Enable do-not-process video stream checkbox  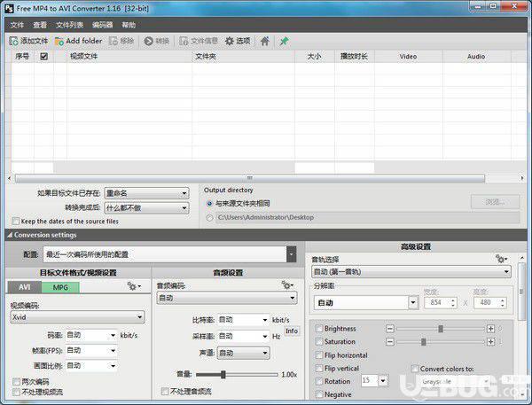(16, 392)
